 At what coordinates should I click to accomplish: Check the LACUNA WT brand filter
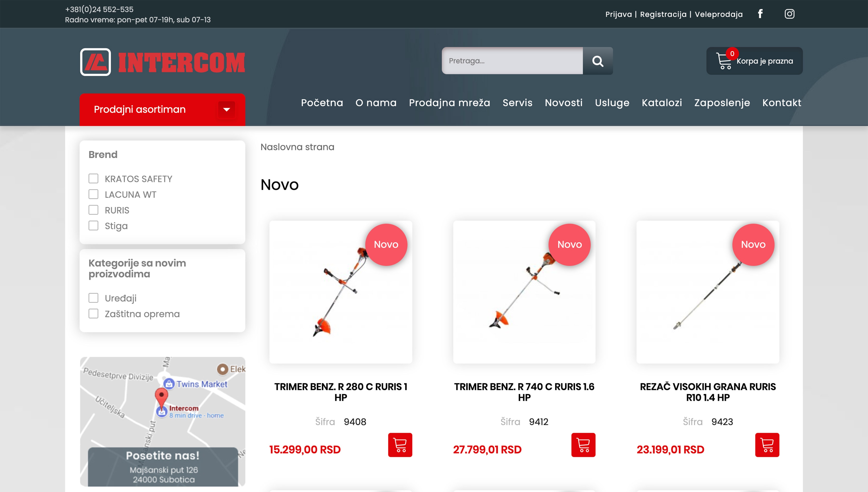[x=93, y=194]
